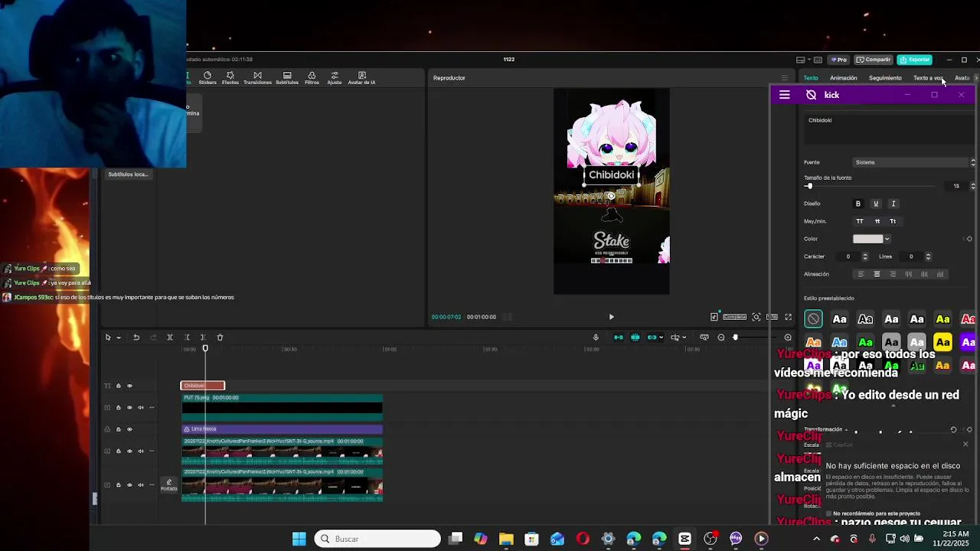Click the timeline zoom out icon

tap(721, 337)
